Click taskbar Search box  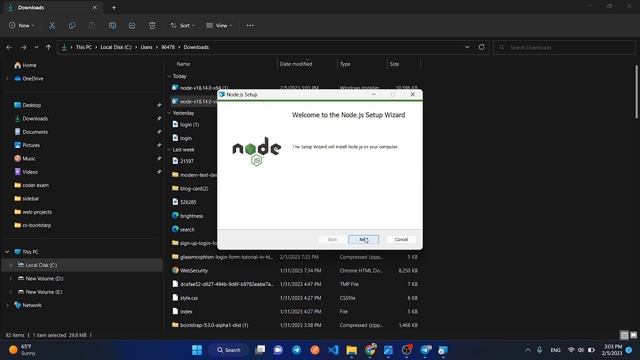pyautogui.click(x=229, y=350)
